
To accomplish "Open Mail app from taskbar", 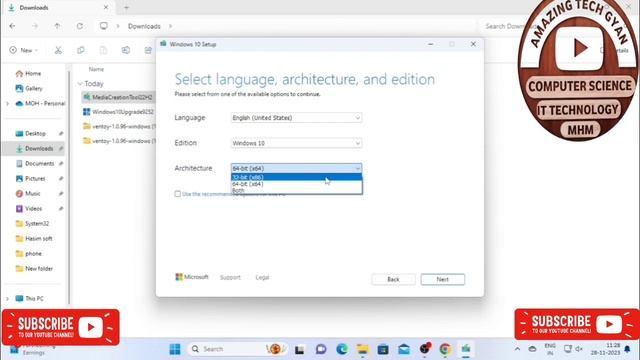I will coord(404,349).
